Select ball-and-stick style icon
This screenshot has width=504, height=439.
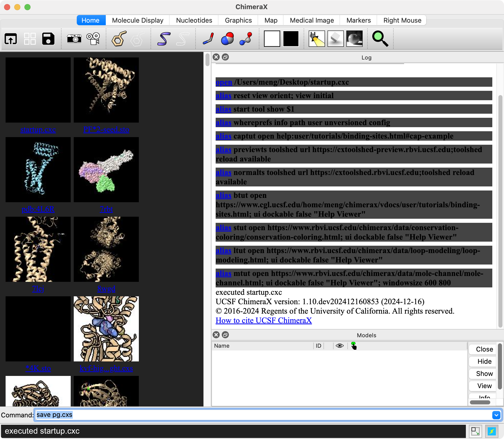246,39
